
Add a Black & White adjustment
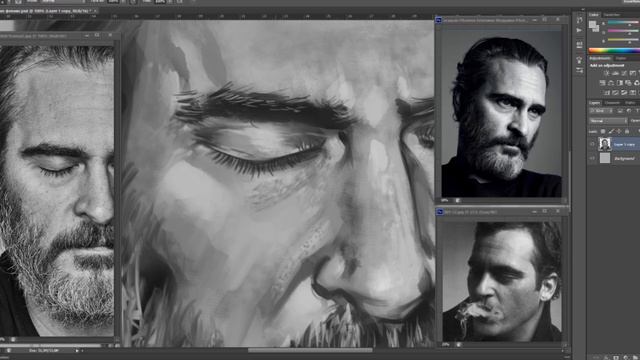click(x=620, y=83)
